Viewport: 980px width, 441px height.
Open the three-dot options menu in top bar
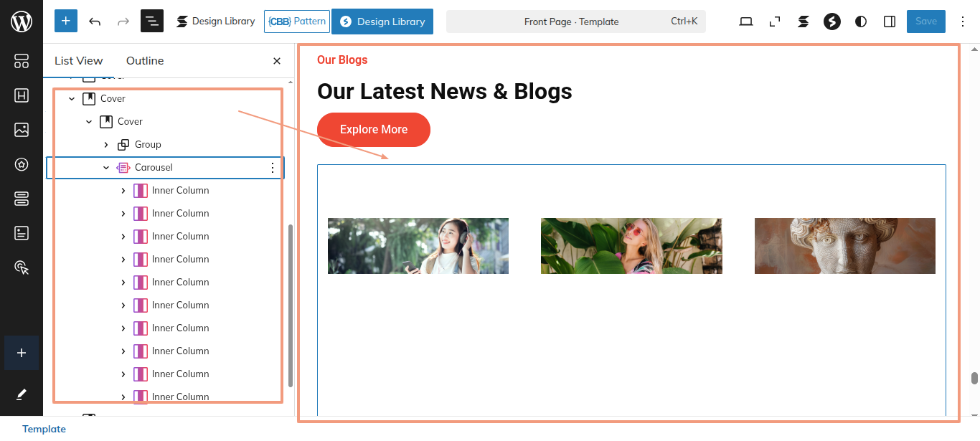963,22
